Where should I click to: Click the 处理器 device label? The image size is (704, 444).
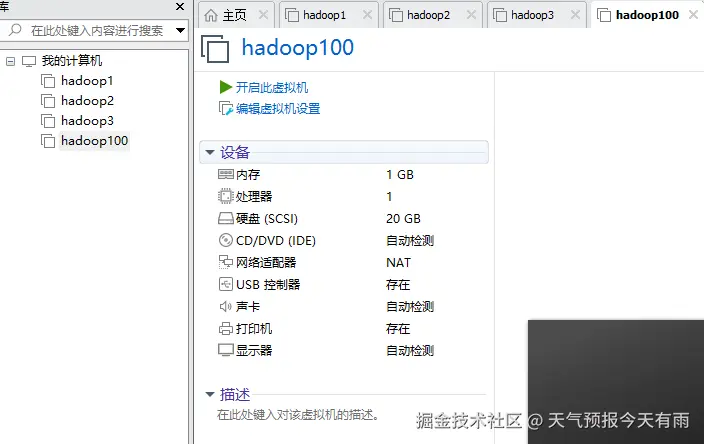pyautogui.click(x=254, y=197)
